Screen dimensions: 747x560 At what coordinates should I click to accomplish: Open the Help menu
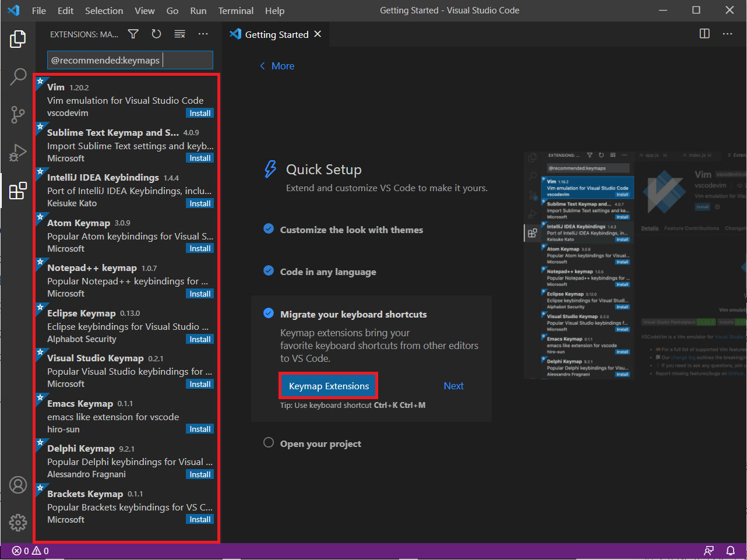[275, 10]
